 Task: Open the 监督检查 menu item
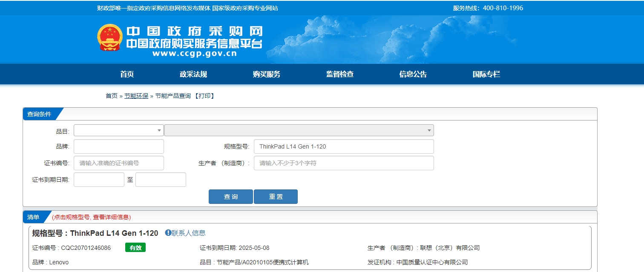(340, 74)
